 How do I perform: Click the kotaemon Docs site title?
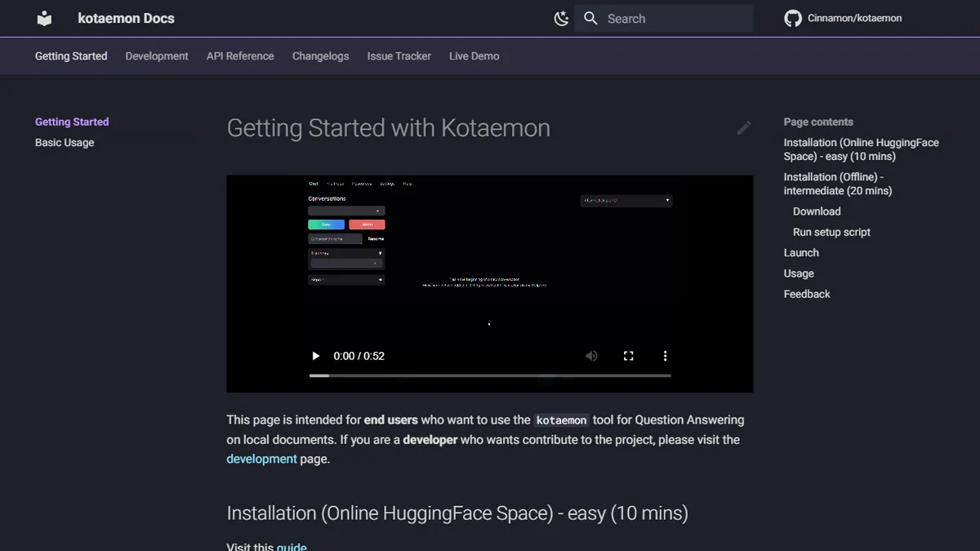pyautogui.click(x=126, y=18)
